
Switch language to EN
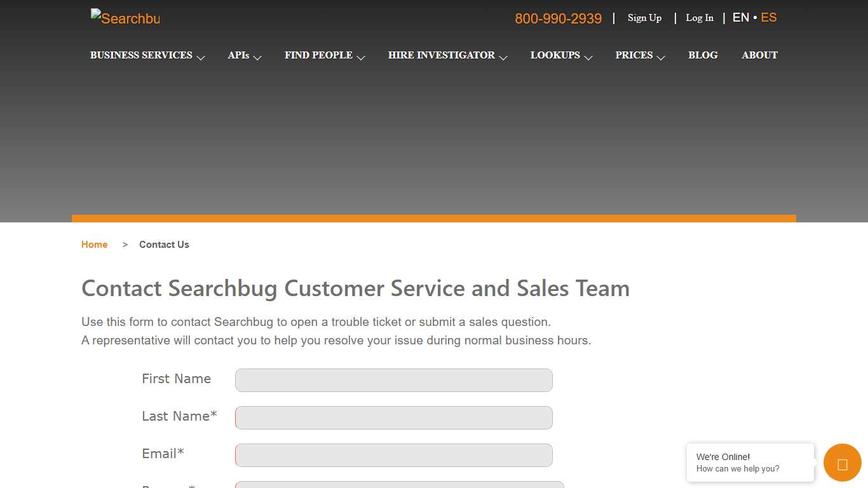pyautogui.click(x=740, y=17)
